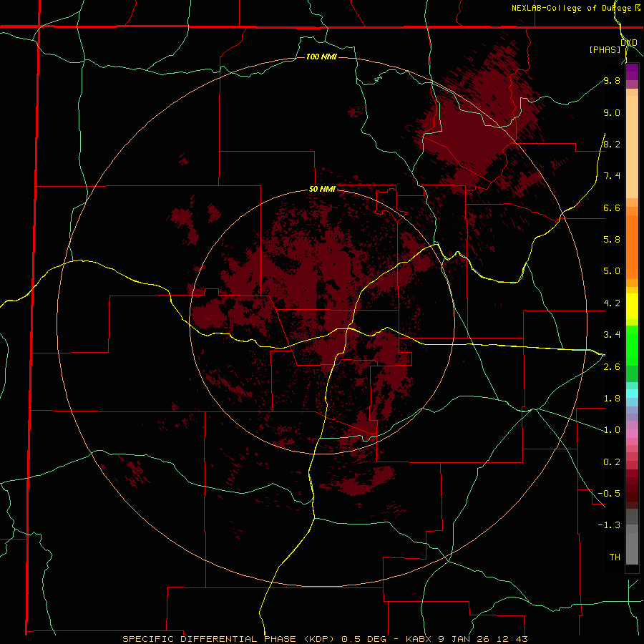Click the NEXLAB-College of DuPage header text
Viewport: 644px width, 644px height.
click(x=571, y=8)
